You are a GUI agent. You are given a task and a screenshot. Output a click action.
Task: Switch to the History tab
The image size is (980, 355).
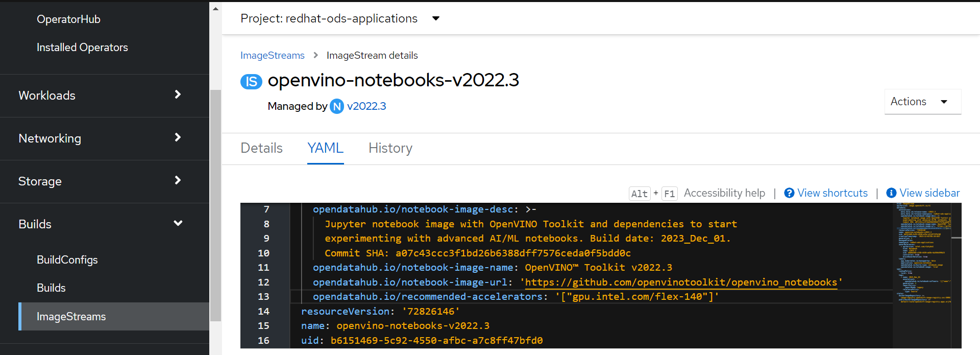click(x=390, y=148)
